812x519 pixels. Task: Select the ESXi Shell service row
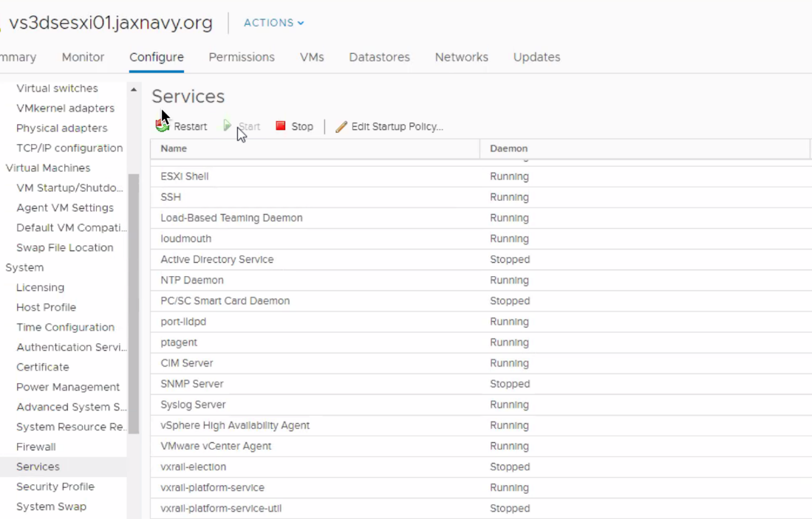coord(481,176)
